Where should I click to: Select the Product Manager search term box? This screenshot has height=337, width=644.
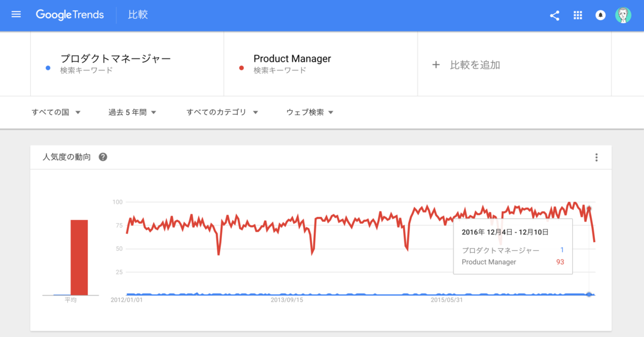pyautogui.click(x=321, y=64)
